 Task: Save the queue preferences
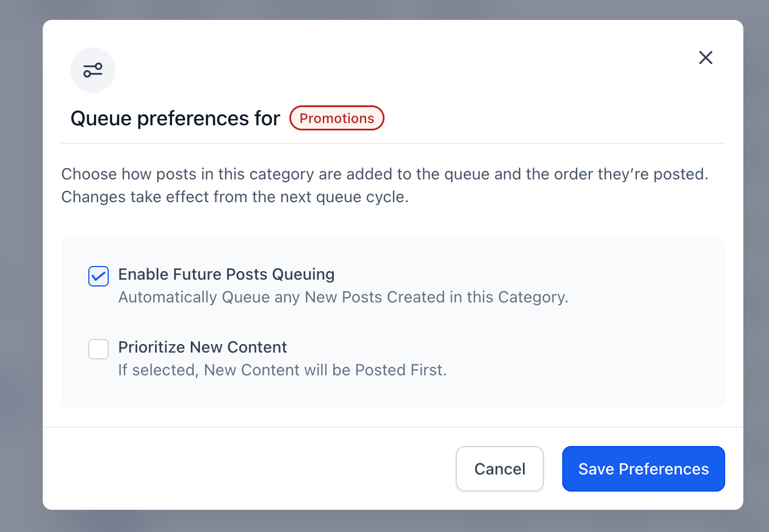pyautogui.click(x=643, y=469)
